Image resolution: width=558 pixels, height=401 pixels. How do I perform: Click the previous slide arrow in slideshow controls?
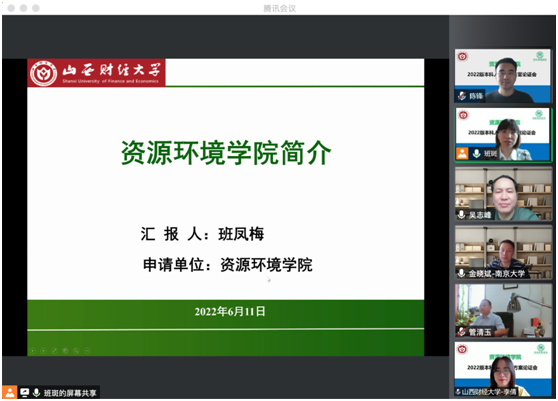tap(33, 351)
